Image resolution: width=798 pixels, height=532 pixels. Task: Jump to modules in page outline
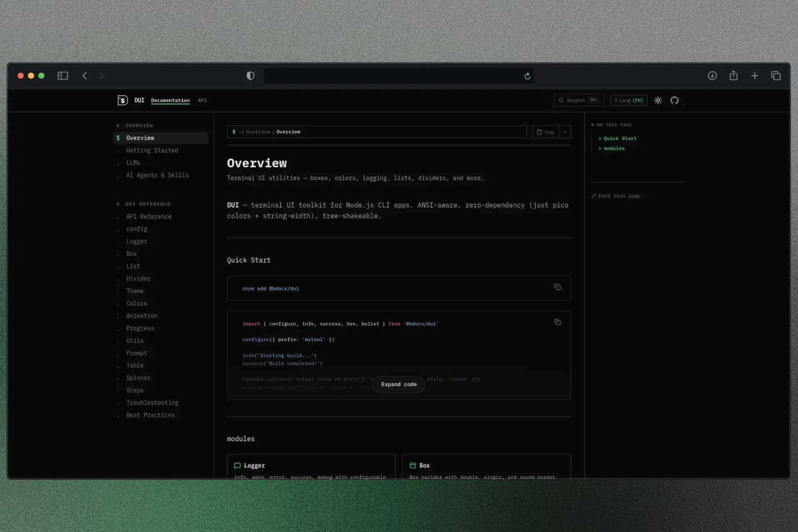coord(614,148)
